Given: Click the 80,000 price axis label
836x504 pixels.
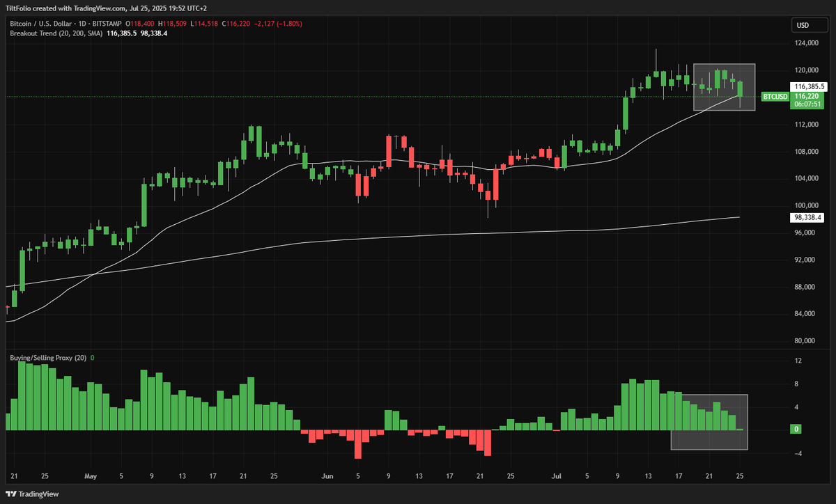Looking at the screenshot, I should coord(806,341).
